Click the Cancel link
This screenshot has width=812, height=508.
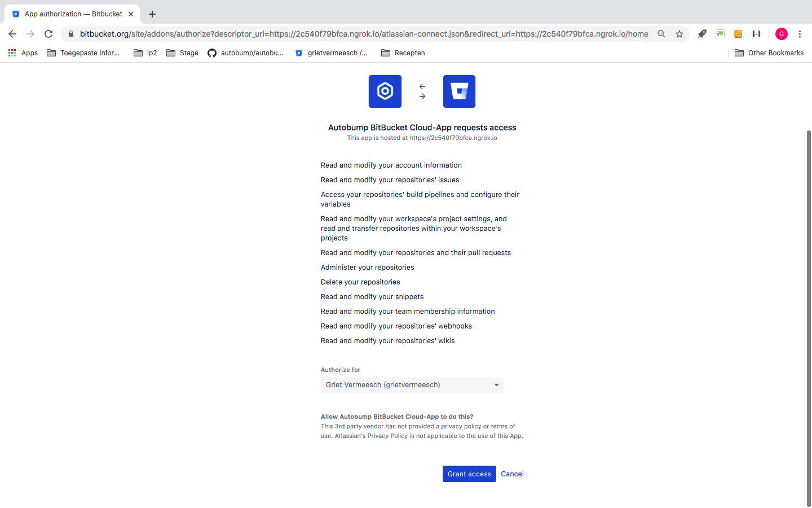(512, 474)
